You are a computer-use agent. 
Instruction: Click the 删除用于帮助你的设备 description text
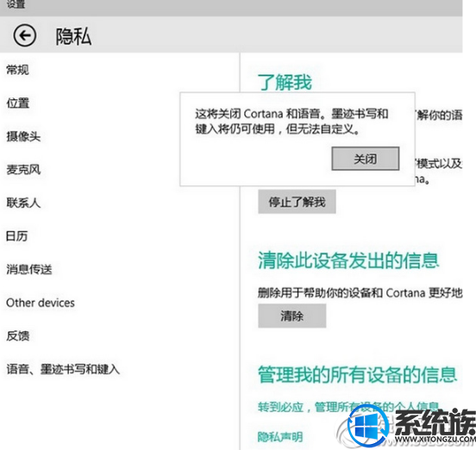pyautogui.click(x=360, y=293)
